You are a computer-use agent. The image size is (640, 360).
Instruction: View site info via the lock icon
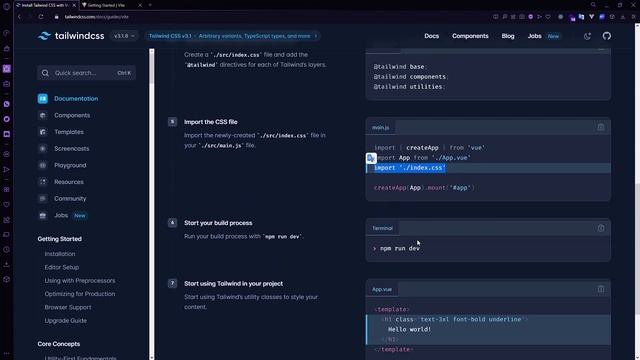57,17
